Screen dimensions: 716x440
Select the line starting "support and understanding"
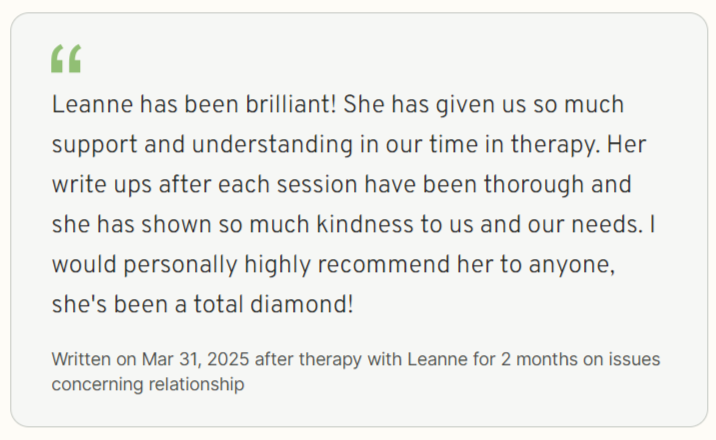coord(349,145)
